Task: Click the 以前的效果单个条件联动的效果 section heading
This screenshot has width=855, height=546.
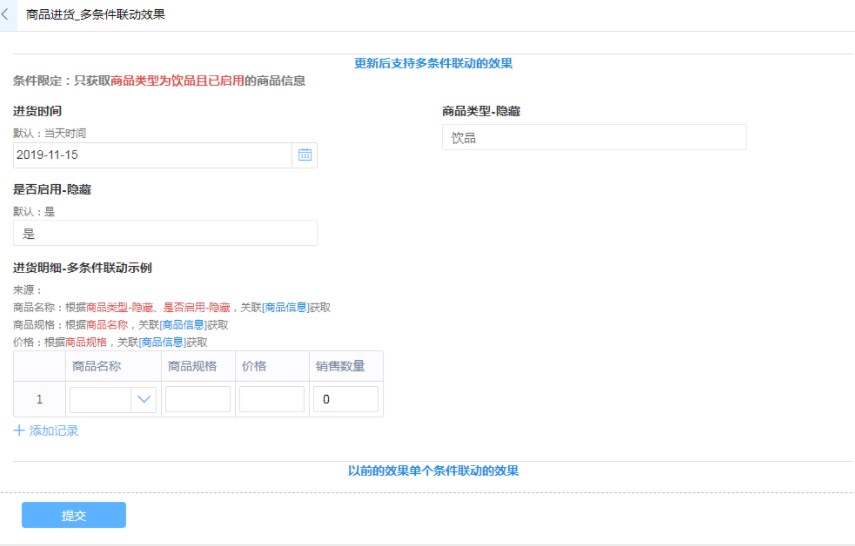Action: (x=433, y=470)
